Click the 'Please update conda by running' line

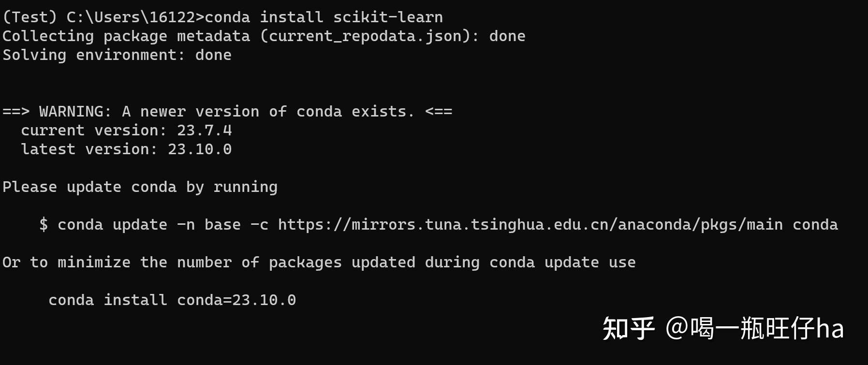coord(140,187)
